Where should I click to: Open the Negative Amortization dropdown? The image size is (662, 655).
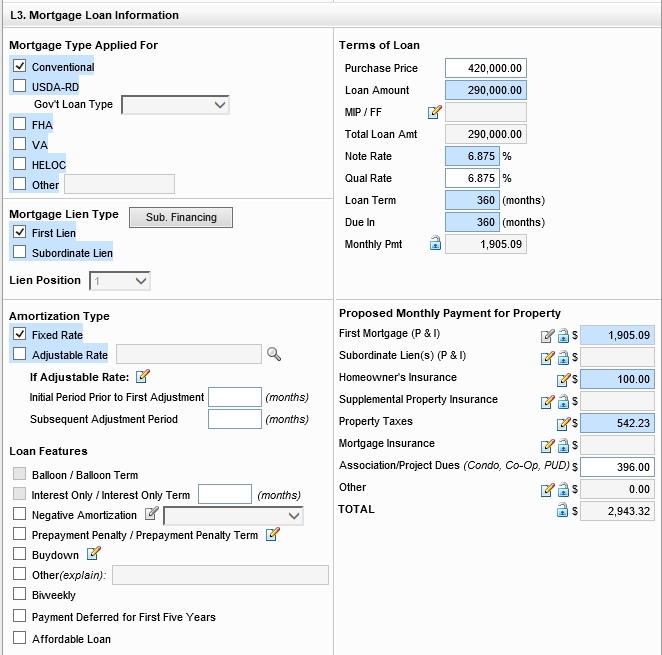point(233,515)
